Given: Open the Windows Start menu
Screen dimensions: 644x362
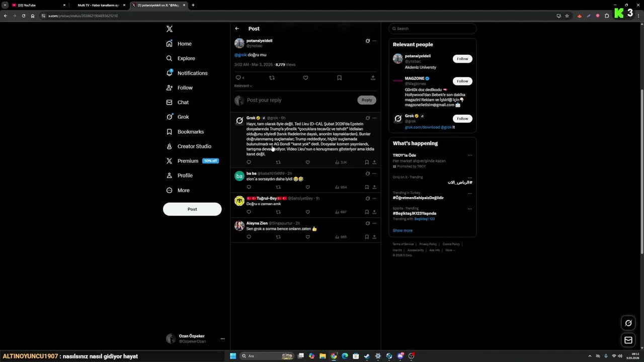Looking at the screenshot, I should coord(233,356).
